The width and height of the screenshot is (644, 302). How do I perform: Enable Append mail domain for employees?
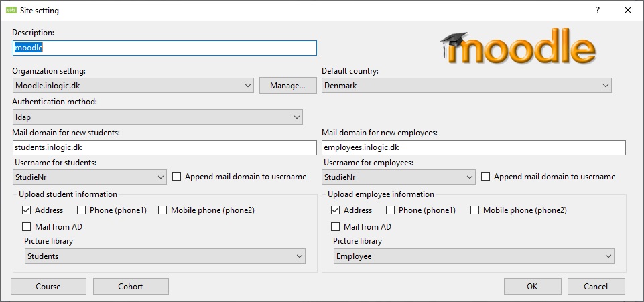click(x=486, y=177)
